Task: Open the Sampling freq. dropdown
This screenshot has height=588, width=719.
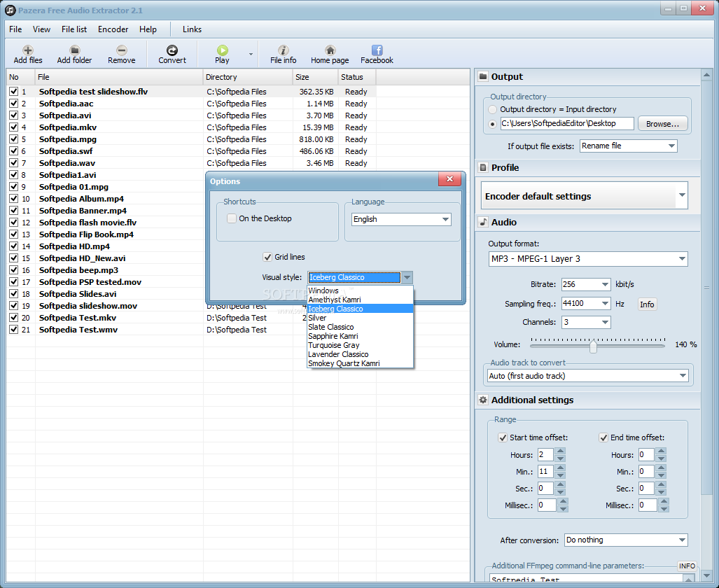Action: click(x=586, y=303)
